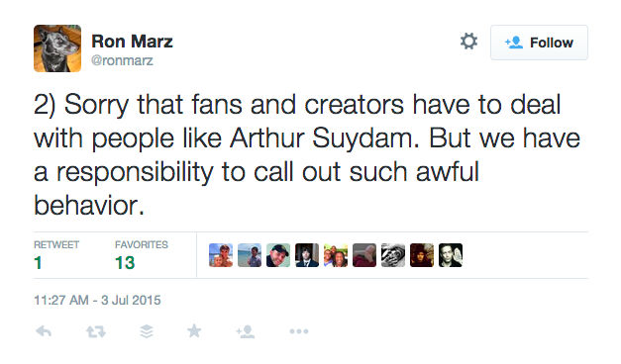Viewport: 621px width, 364px height.
Task: Click the first favoriter avatar with the child
Action: (x=221, y=255)
